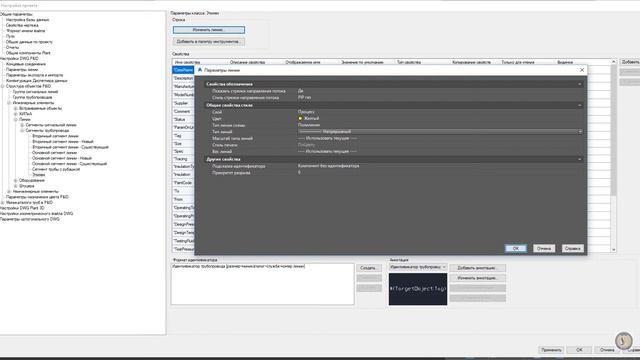
Task: Toggle the expander next to Встраиваемые объекты
Action: [16, 109]
